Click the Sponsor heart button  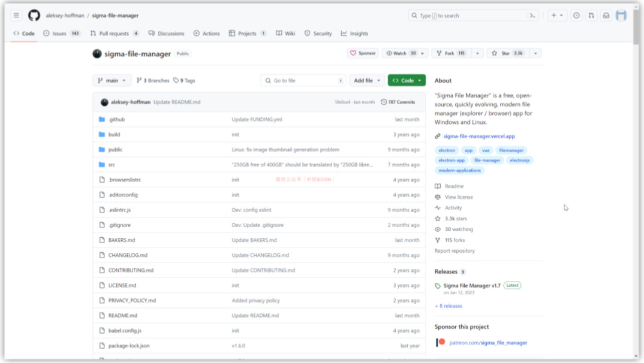(363, 53)
